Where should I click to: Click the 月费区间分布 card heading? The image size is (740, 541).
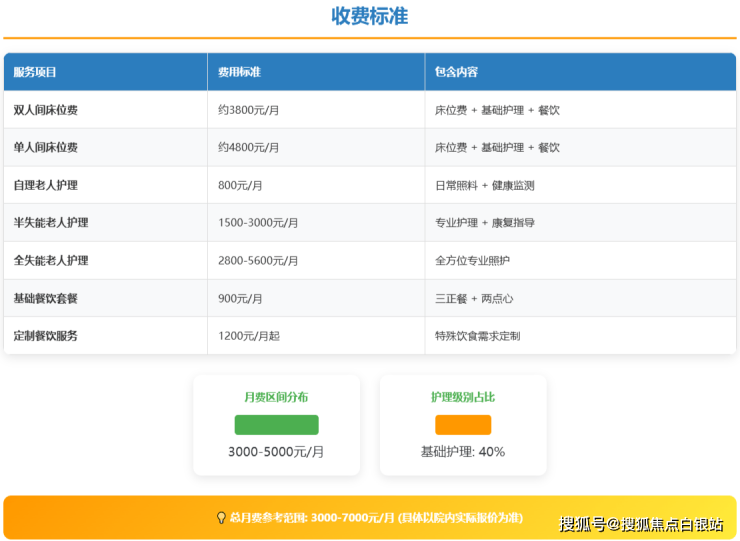276,397
